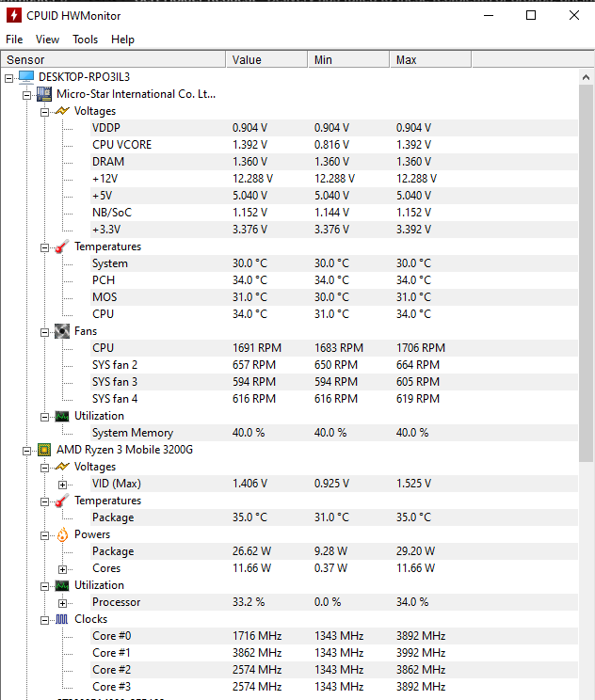Click the vertical scrollbar thumb
The image size is (595, 700).
[587, 273]
